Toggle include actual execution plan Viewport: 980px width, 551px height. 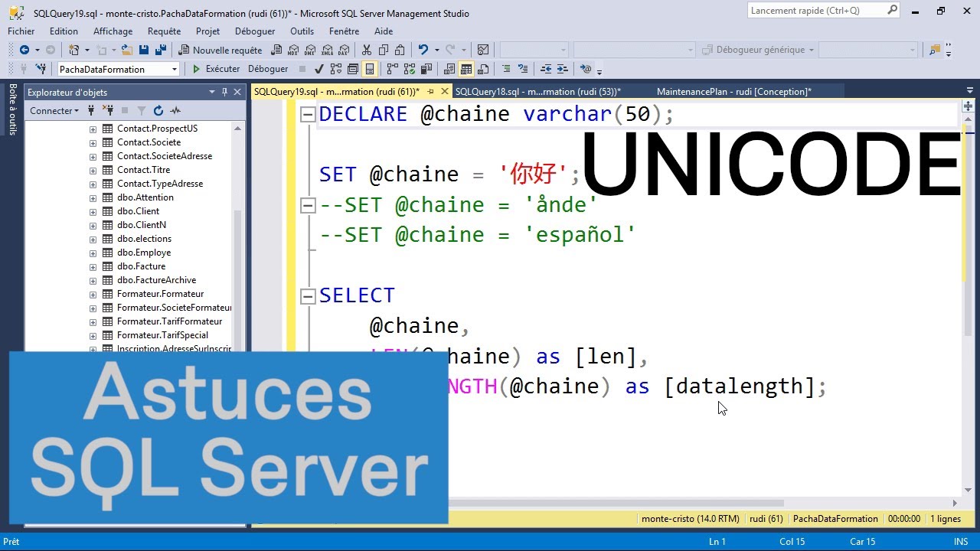tap(392, 69)
